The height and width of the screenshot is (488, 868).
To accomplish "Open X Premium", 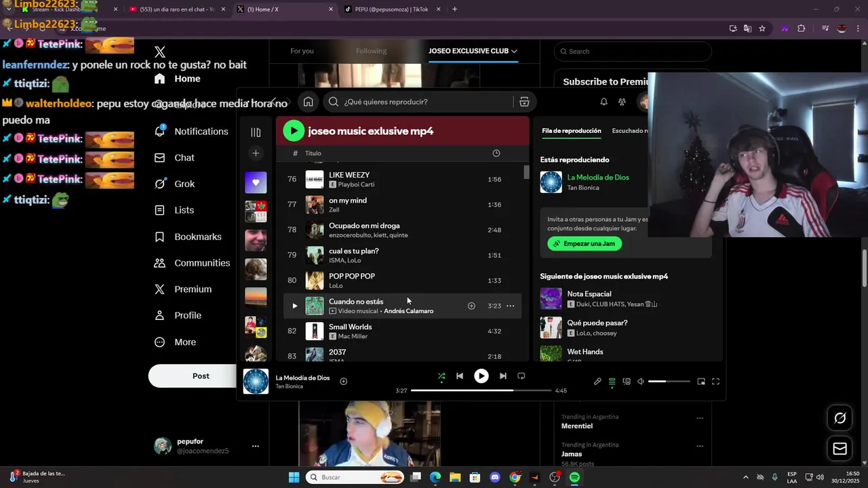I will pyautogui.click(x=184, y=289).
